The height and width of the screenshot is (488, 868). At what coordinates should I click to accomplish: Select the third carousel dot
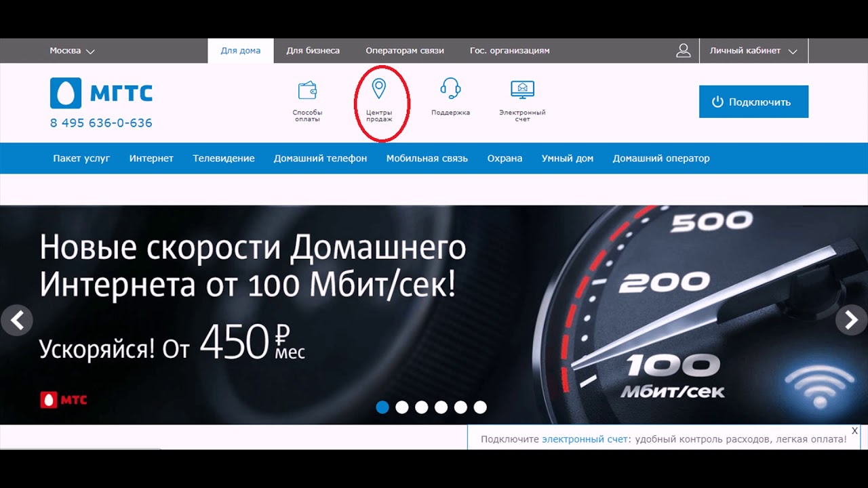[x=422, y=407]
